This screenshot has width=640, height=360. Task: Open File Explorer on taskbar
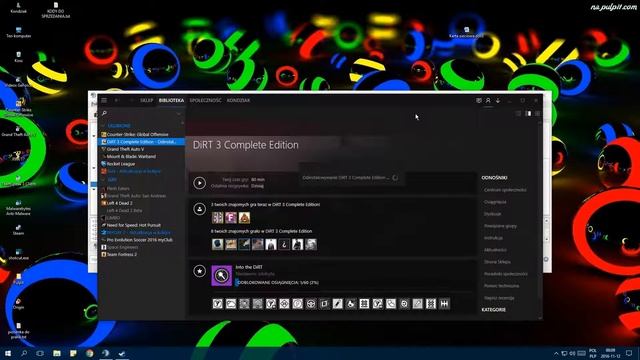tap(57, 353)
